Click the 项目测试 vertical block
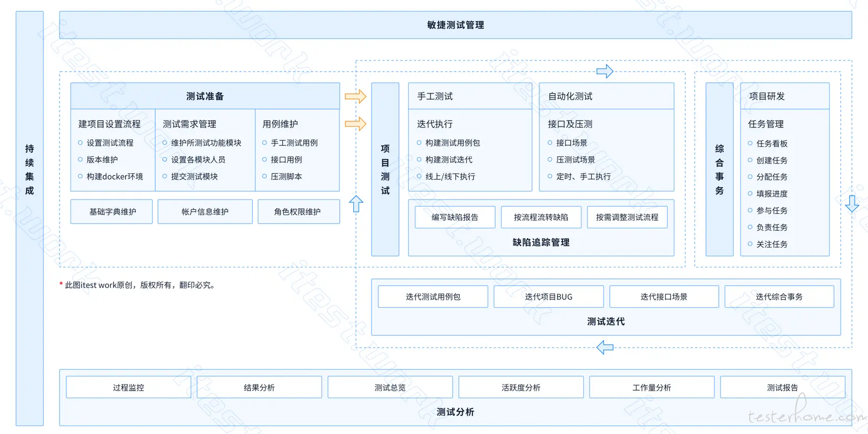This screenshot has width=868, height=434. pos(385,169)
